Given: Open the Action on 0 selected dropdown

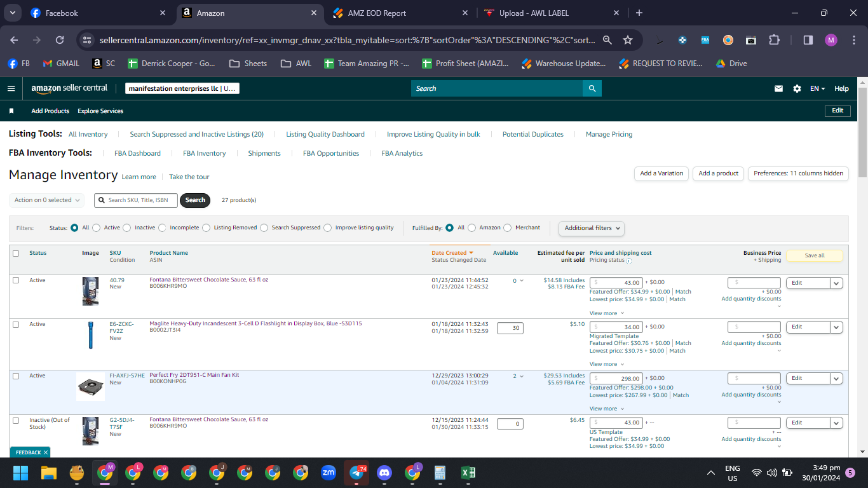Looking at the screenshot, I should tap(48, 200).
